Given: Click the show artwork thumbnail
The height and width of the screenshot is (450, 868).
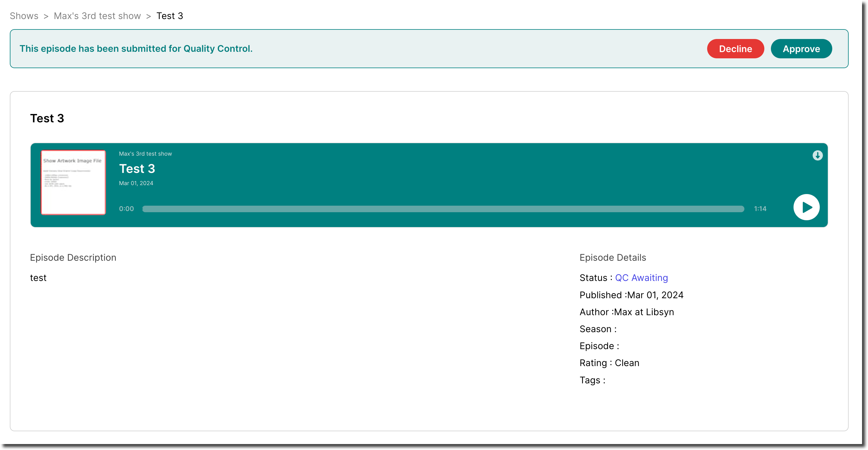Looking at the screenshot, I should click(x=73, y=182).
